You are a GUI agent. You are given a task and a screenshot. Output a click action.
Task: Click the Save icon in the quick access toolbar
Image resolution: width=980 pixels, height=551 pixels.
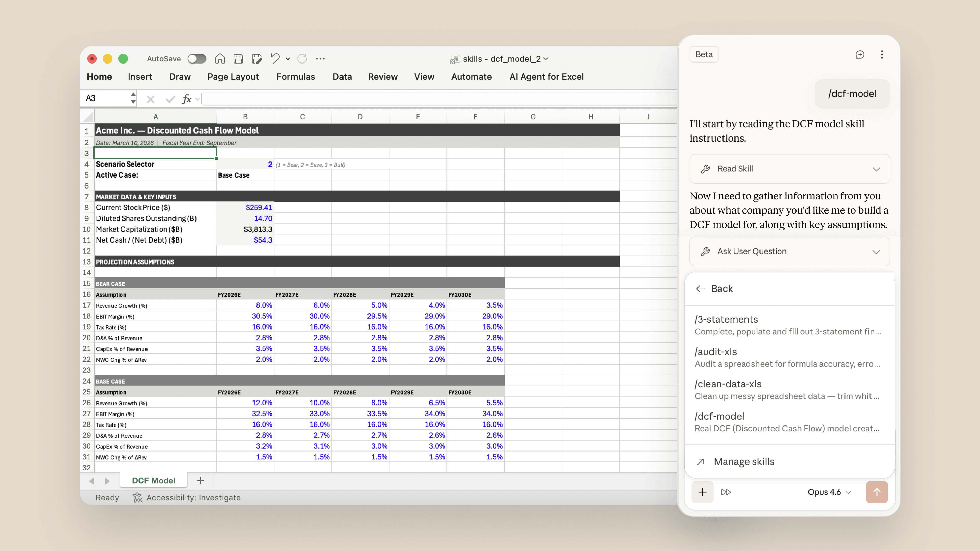point(238,59)
